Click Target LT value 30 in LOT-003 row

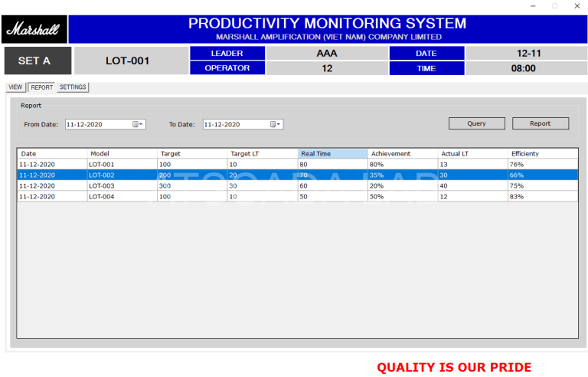(263, 186)
